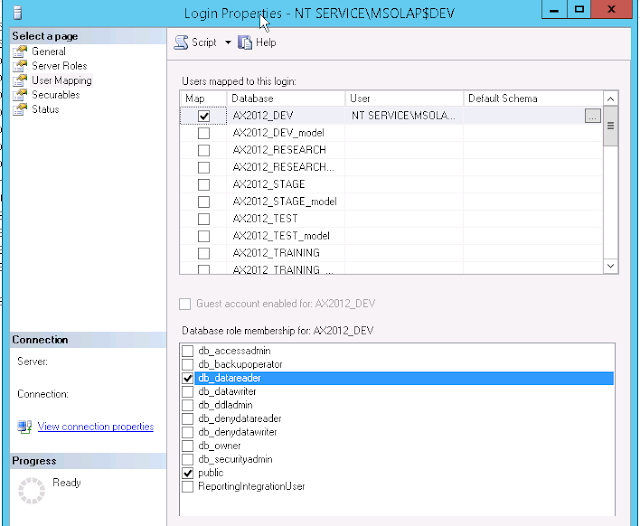Check the Map box for AX2012_RESEARCH

click(204, 150)
